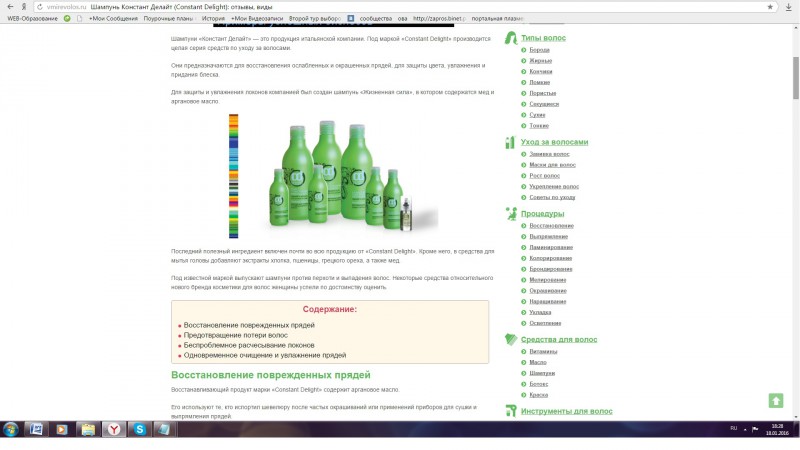The image size is (800, 450).
Task: Open the 'Завивка волос' sidebar link
Action: tap(549, 154)
